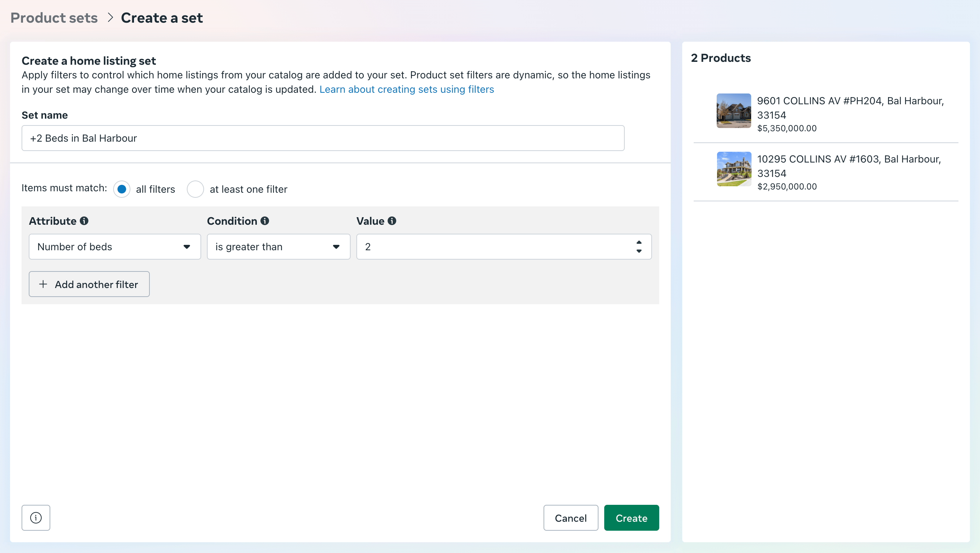Click the Value info icon
This screenshot has width=980, height=553.
click(392, 221)
